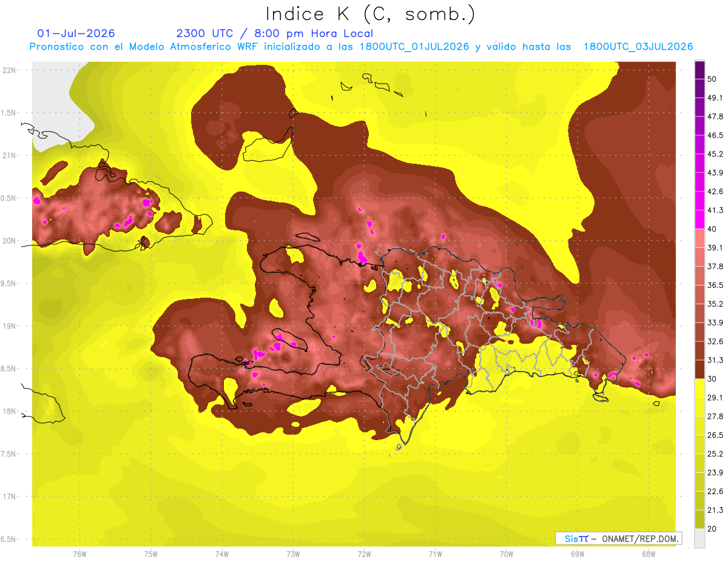
Task: Click the longitude label "68W"
Action: (x=648, y=554)
